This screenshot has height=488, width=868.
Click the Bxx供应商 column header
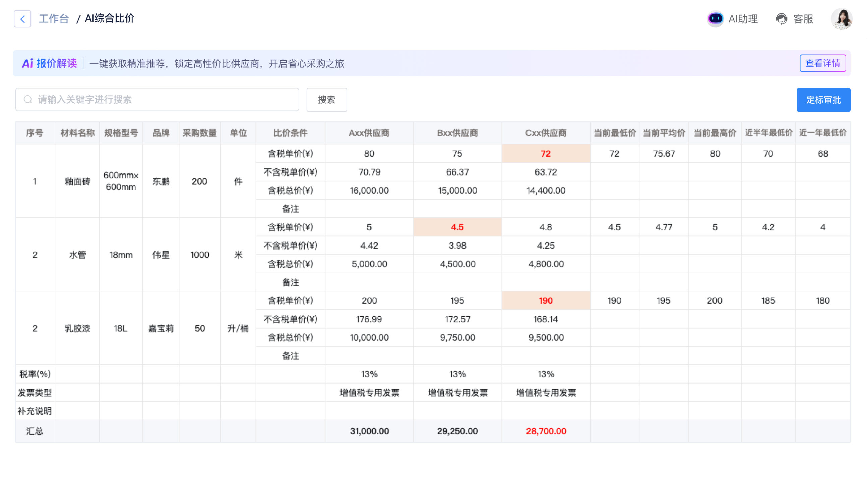point(458,133)
